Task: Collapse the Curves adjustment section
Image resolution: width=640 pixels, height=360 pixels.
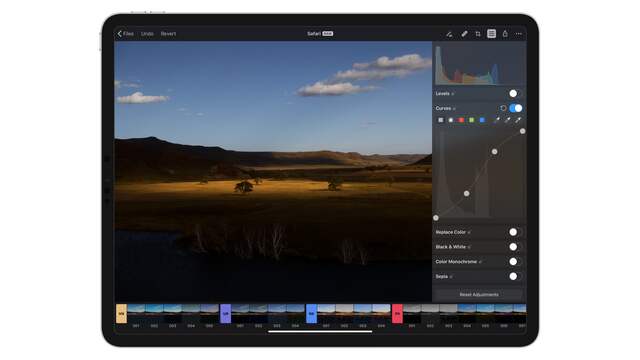Action: 445,108
